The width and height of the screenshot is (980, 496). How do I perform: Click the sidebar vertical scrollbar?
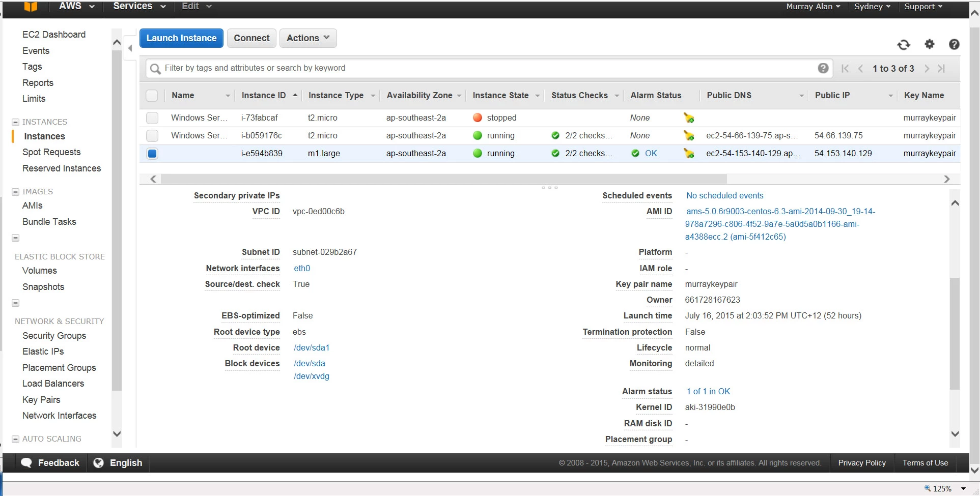pyautogui.click(x=117, y=221)
